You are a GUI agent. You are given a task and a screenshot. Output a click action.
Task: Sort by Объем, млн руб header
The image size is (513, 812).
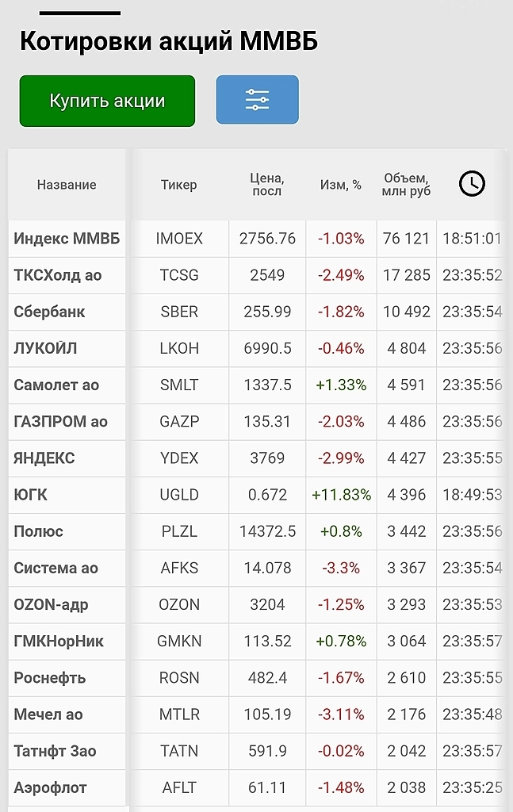[406, 185]
